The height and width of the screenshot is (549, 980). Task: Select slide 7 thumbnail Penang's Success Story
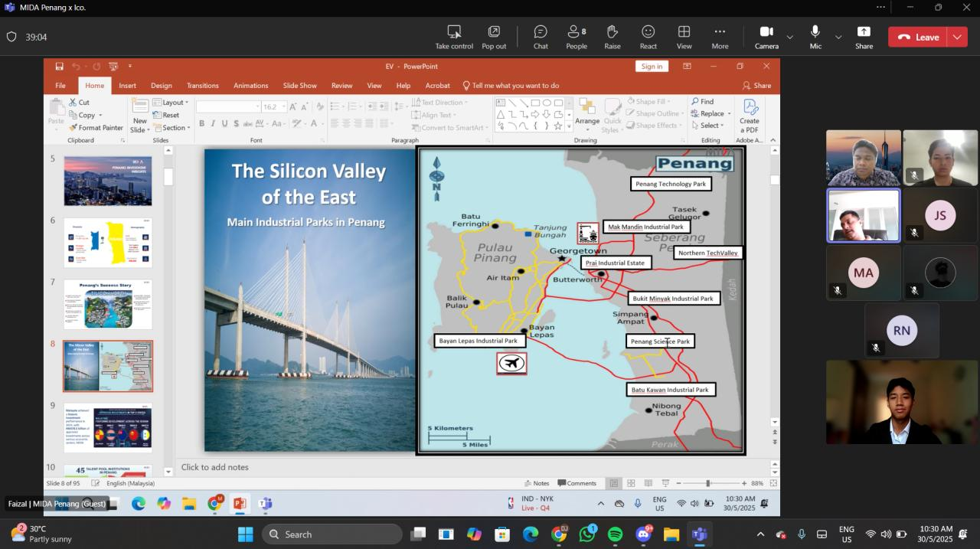108,304
